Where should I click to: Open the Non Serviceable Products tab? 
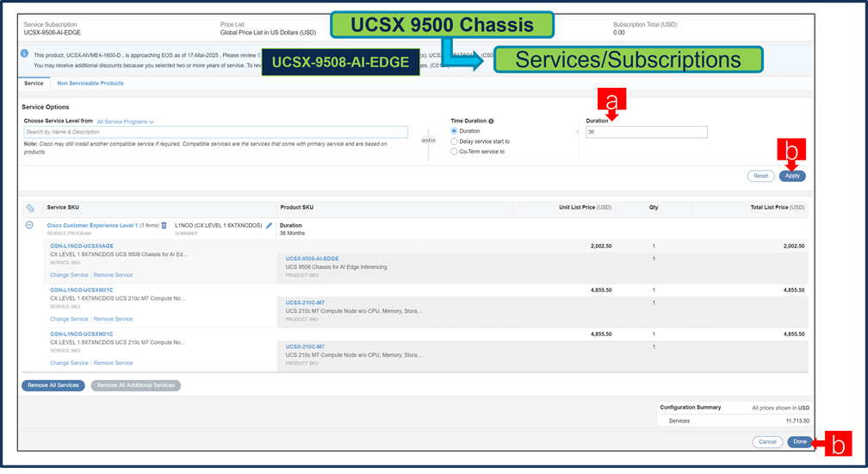[90, 83]
